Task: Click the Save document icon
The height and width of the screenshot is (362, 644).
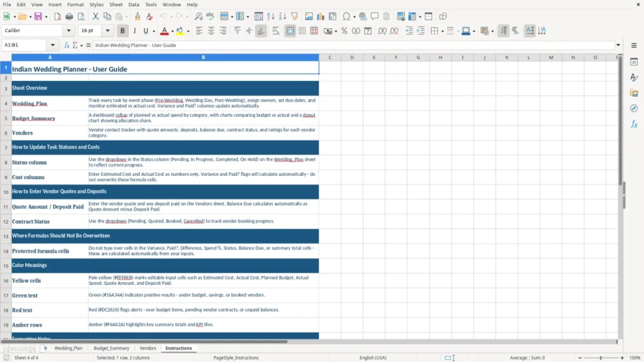Action: pos(38,16)
